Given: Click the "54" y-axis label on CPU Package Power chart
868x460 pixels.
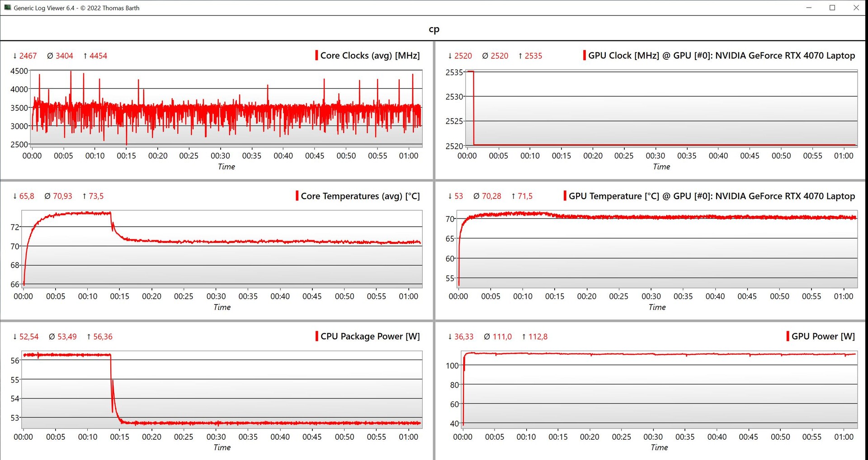Looking at the screenshot, I should [15, 398].
